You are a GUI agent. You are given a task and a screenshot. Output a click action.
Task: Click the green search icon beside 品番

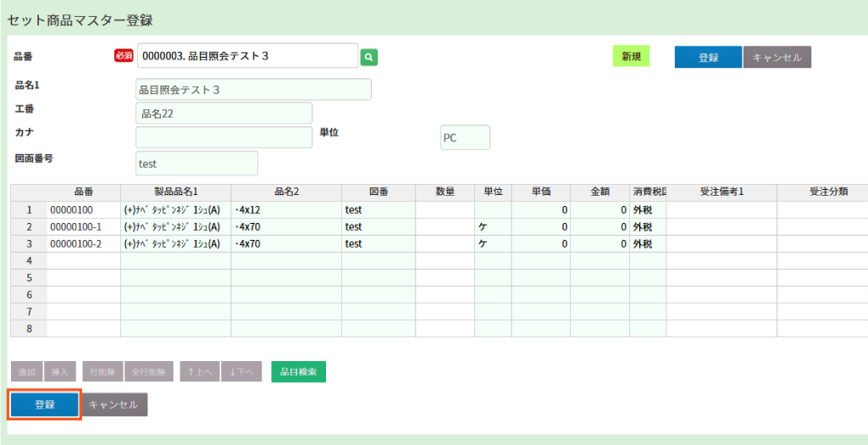368,57
